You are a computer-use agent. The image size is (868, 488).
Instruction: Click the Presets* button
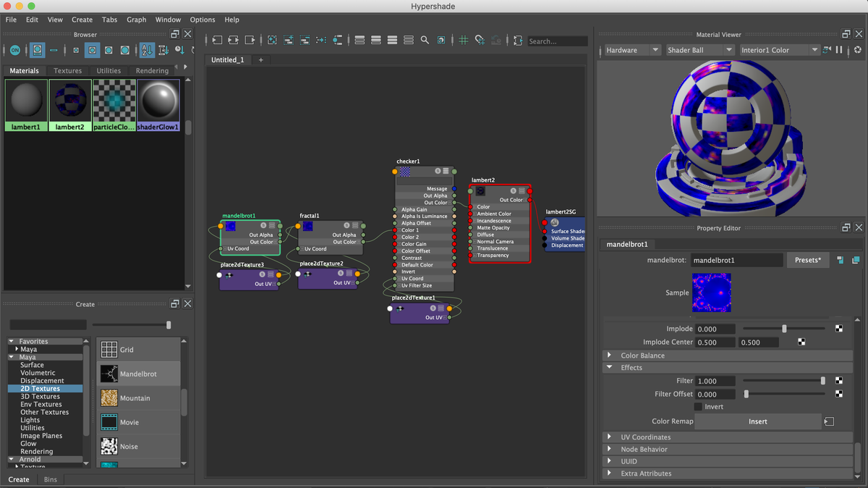[807, 260]
